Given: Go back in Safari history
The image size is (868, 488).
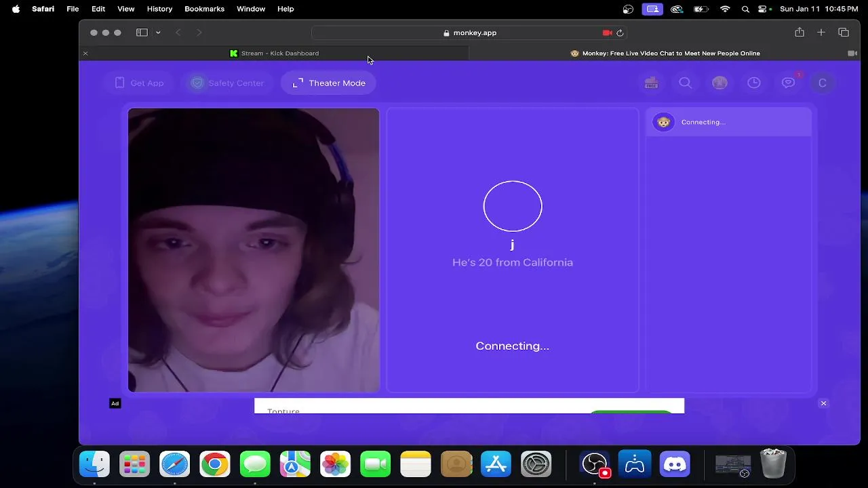Looking at the screenshot, I should pos(178,33).
